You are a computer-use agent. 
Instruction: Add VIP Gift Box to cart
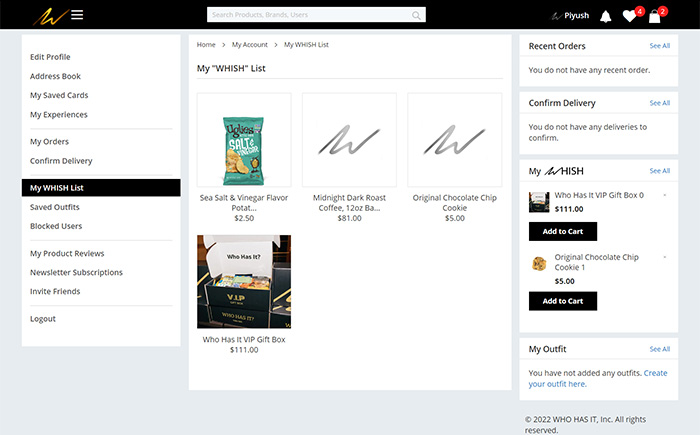tap(562, 231)
